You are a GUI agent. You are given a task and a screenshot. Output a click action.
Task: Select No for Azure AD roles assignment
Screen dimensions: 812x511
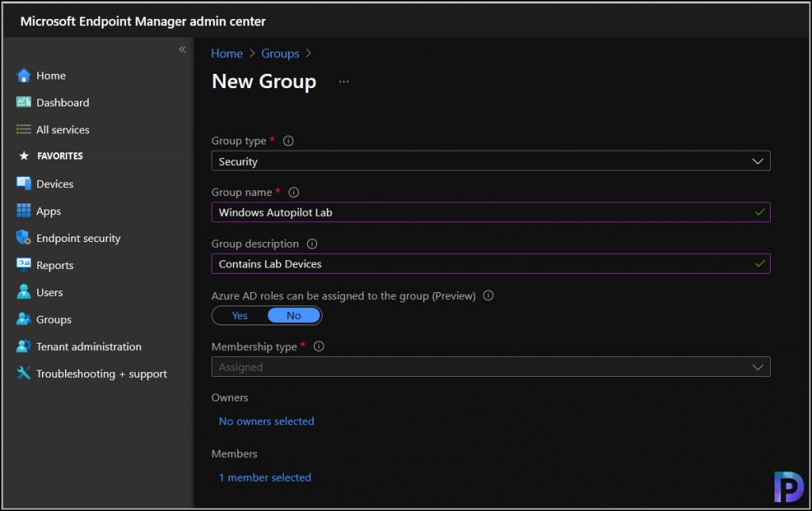pos(293,316)
